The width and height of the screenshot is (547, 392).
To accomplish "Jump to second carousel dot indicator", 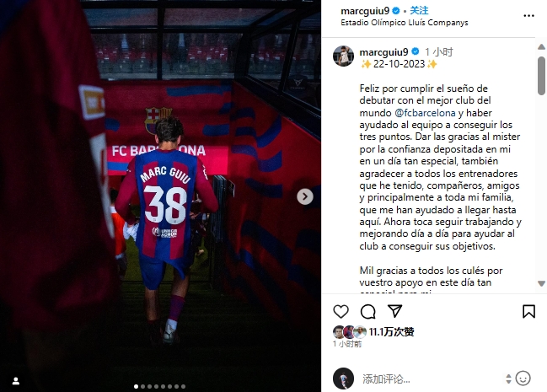I will 142,386.
